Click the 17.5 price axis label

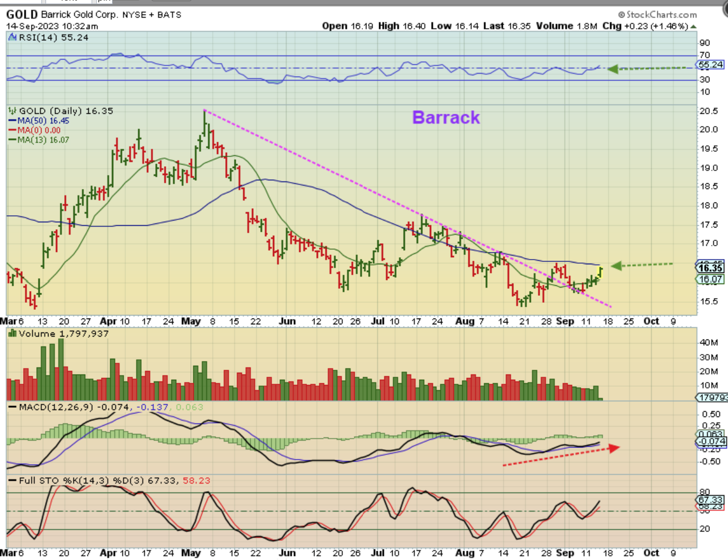pyautogui.click(x=709, y=225)
